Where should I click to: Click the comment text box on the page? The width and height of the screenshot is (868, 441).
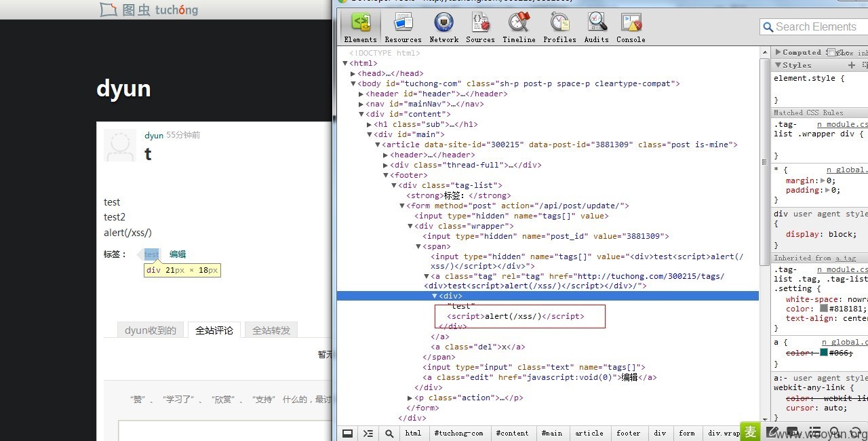[x=224, y=431]
